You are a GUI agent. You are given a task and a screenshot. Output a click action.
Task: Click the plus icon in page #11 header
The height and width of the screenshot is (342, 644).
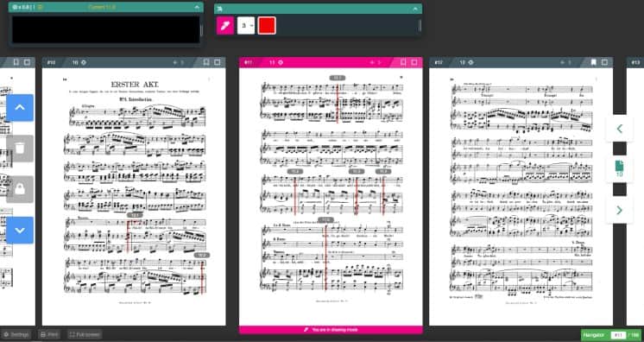tap(372, 62)
